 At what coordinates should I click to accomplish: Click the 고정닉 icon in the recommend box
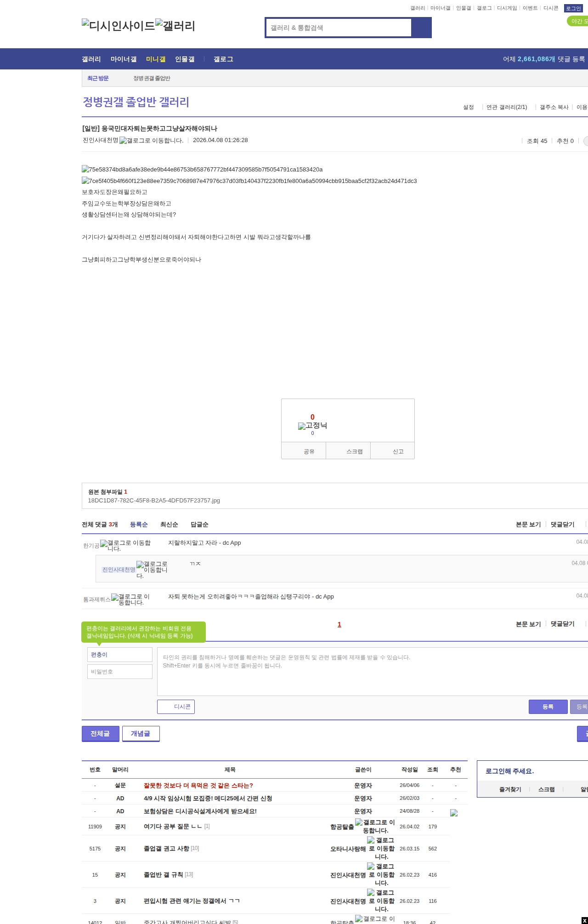[312, 426]
